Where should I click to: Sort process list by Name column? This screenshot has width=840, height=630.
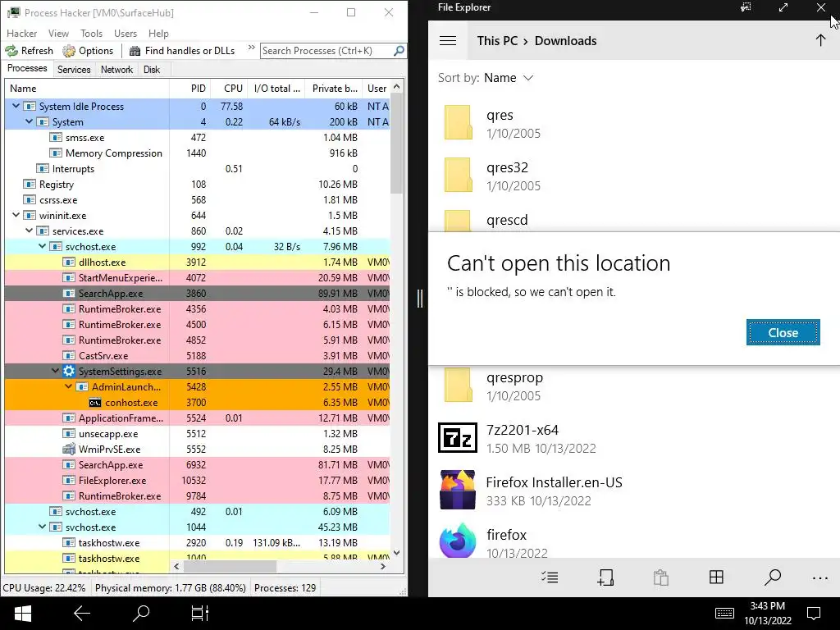[87, 89]
